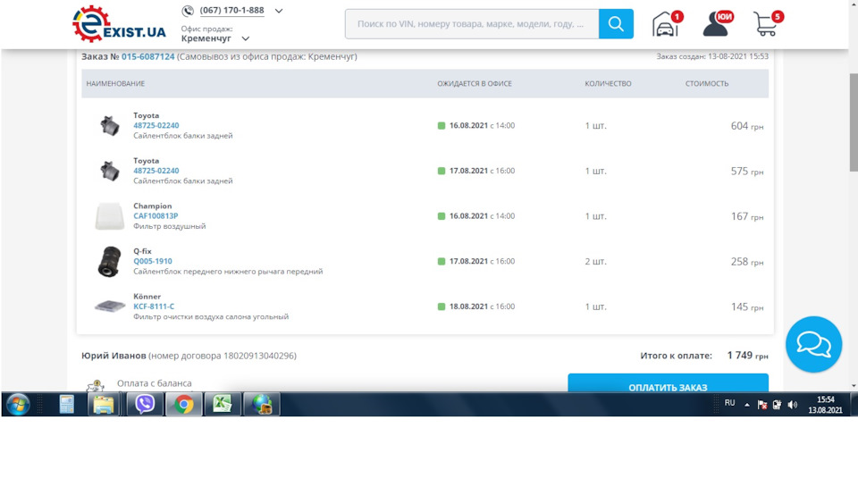Open Könner KCF-8111-C part link
This screenshot has height=504, width=858.
pyautogui.click(x=154, y=307)
